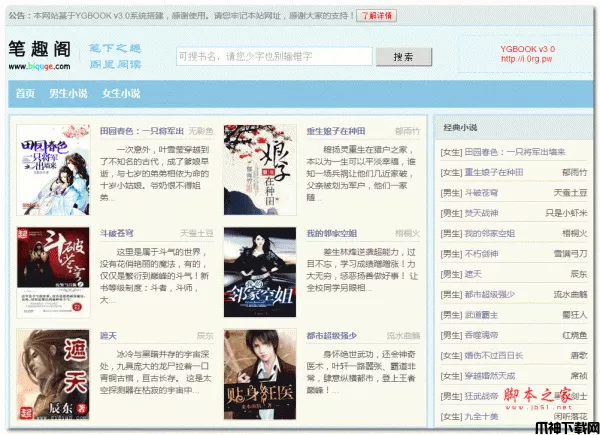
Task: Open the 女生小说 navigation tab
Action: coord(121,93)
